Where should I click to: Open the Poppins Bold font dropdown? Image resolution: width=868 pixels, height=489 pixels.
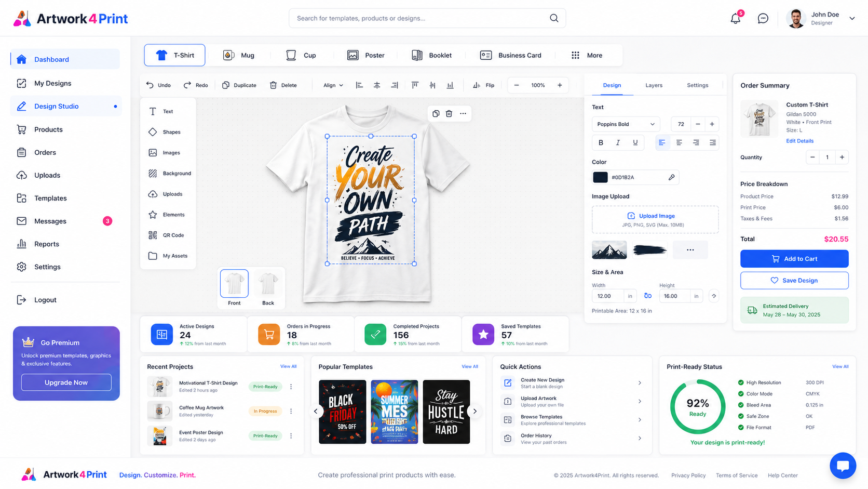tap(626, 124)
